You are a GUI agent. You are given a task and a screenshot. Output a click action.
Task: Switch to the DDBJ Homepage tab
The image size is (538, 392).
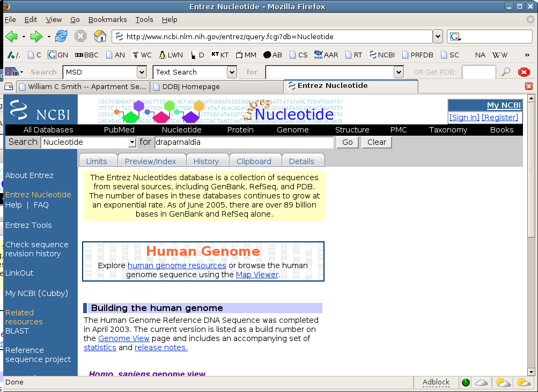click(x=216, y=86)
